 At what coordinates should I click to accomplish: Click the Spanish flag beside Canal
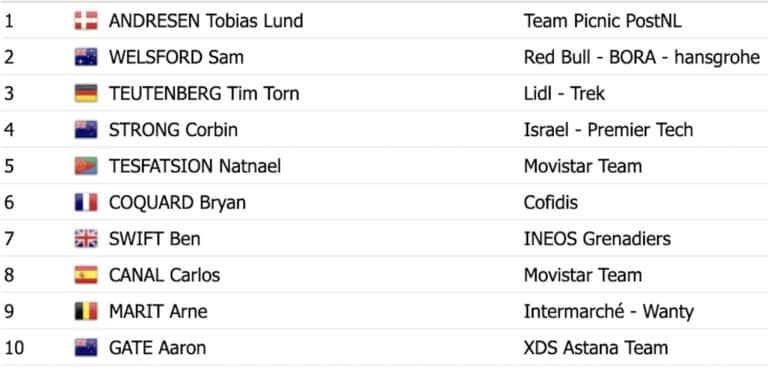86,275
